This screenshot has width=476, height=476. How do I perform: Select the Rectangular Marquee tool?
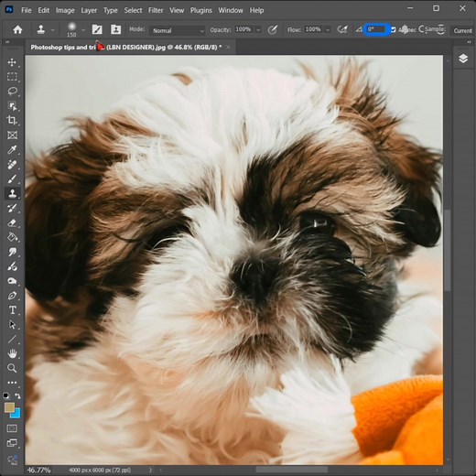click(12, 77)
